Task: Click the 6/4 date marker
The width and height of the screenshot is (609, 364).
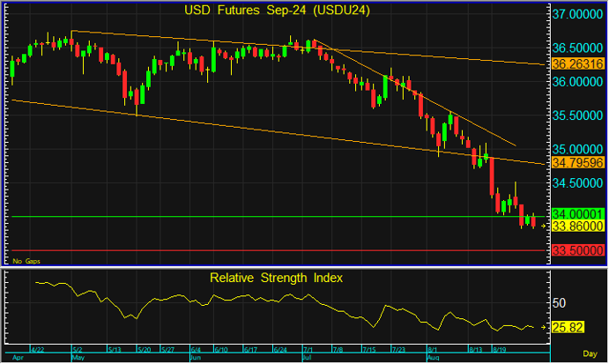Action: point(196,350)
